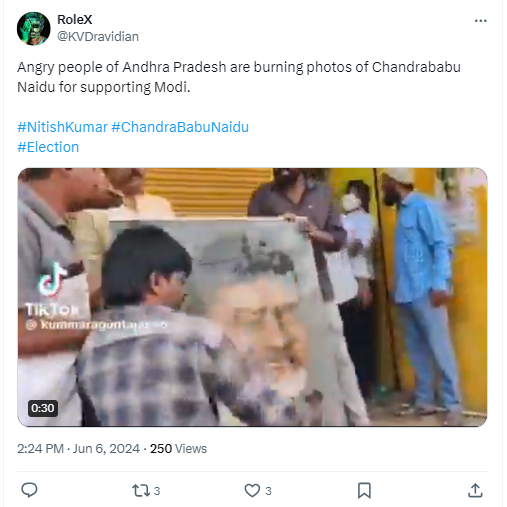Screen dimensions: 507x507
Task: Play the embedded video thumbnail
Action: [252, 297]
